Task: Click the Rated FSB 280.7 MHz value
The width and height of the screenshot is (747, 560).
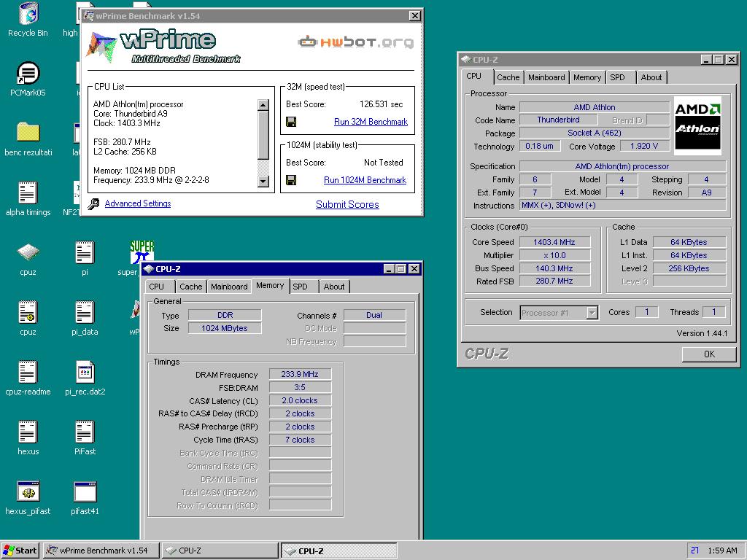Action: point(554,281)
